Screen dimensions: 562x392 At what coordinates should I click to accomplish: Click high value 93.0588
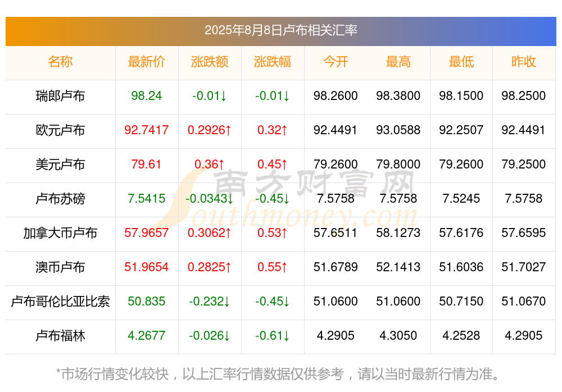click(x=398, y=130)
